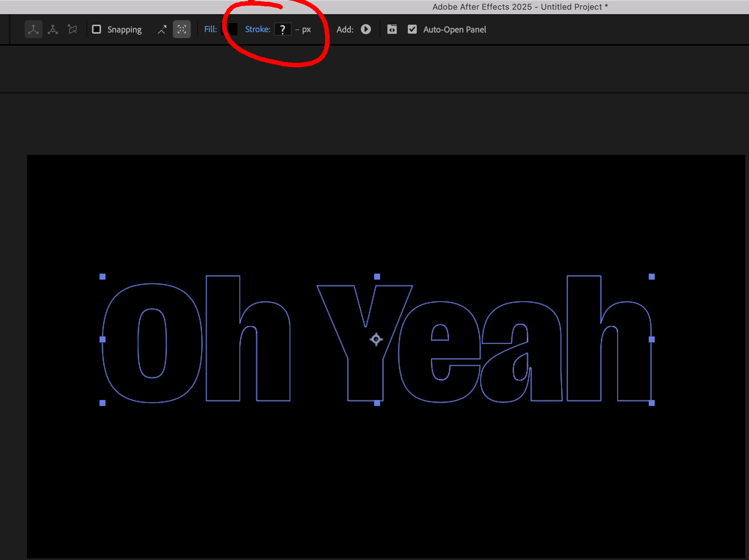
Task: Click top-left bounding box handle of text
Action: pos(103,277)
